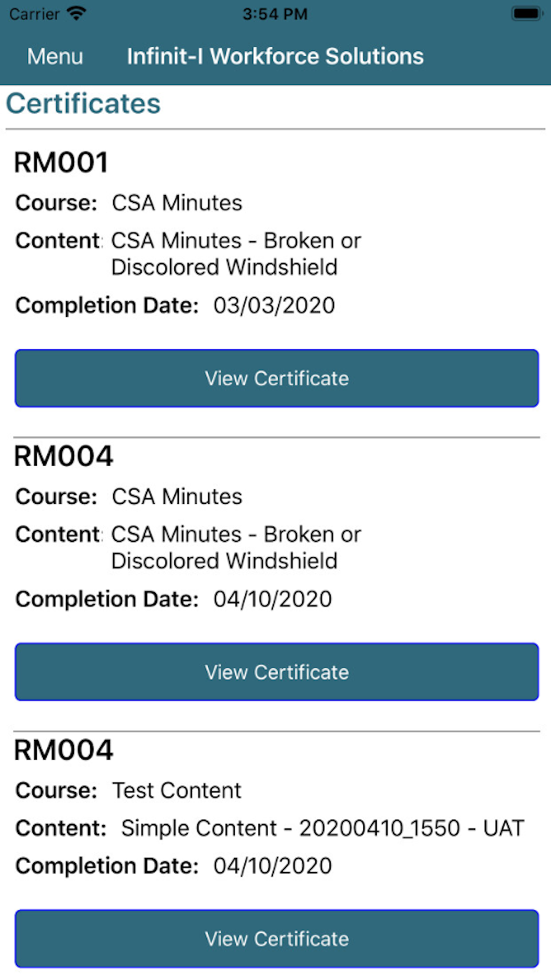This screenshot has height=980, width=551.
Task: View Certificate for RM004 CSA Minutes
Action: (x=277, y=672)
